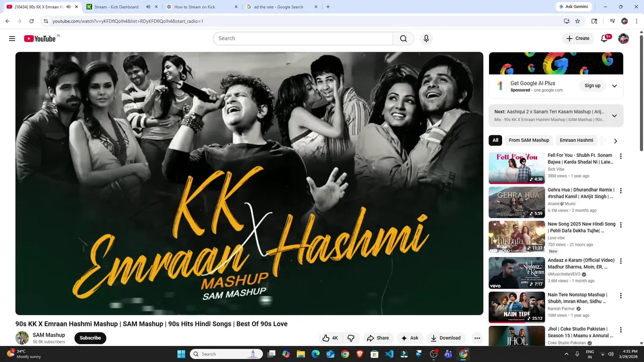Select the From SAM Mashup chip
The image size is (644, 362).
[x=529, y=140]
